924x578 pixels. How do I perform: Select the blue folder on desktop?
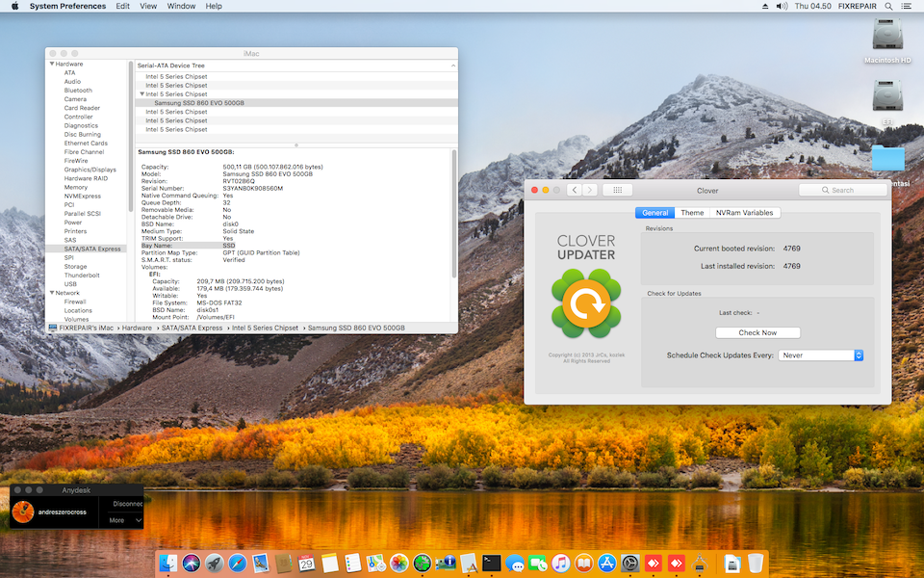pyautogui.click(x=887, y=158)
